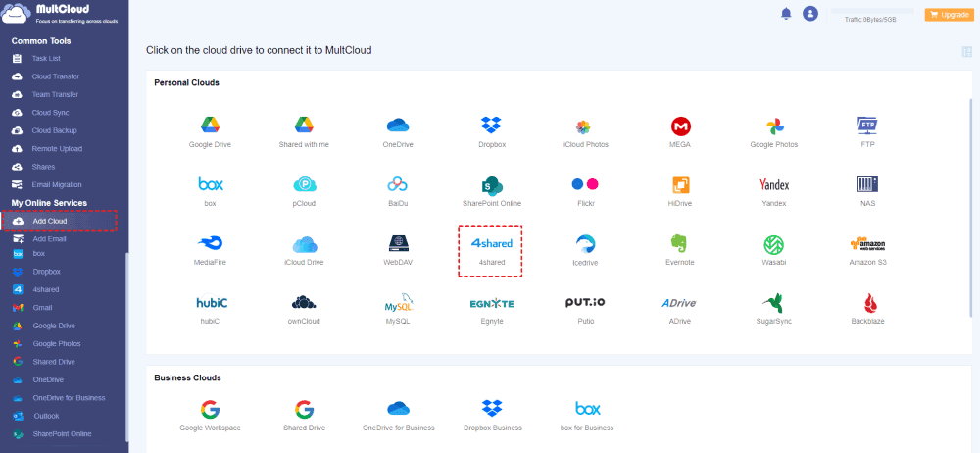Select the Flickr icon

[585, 184]
